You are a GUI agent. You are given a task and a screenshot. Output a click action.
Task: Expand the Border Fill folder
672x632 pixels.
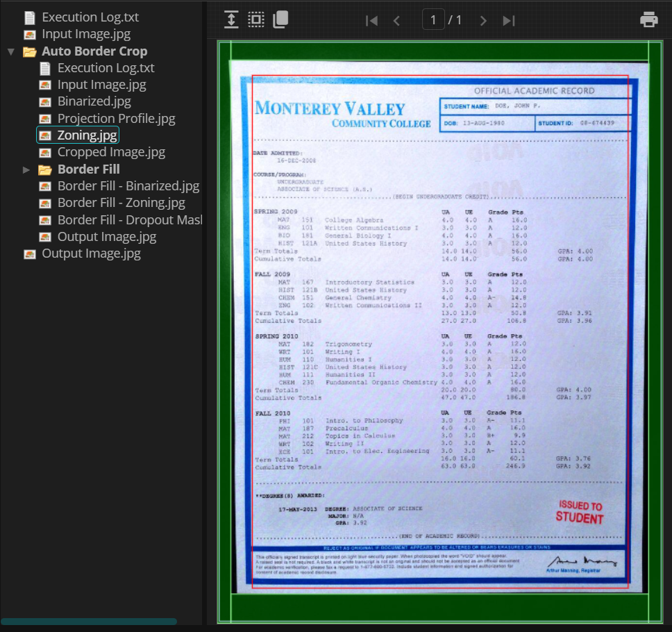click(26, 169)
